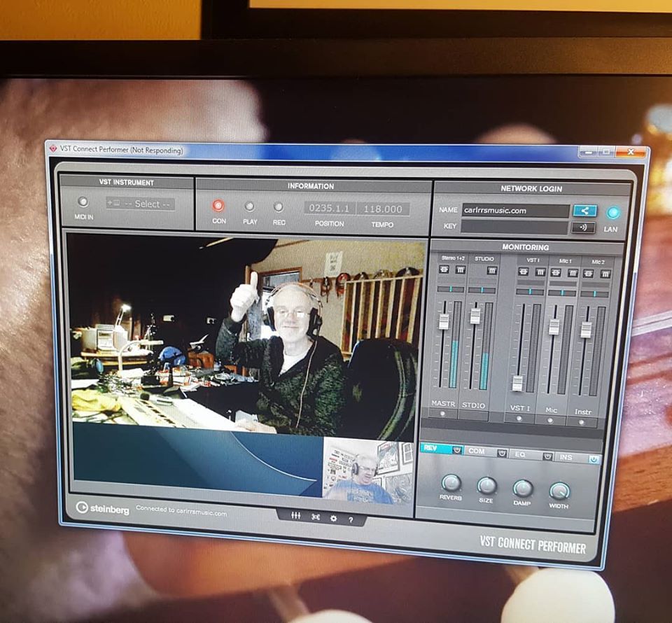The height and width of the screenshot is (623, 672).
Task: Click the STUDIO channel pan slider
Action: [x=482, y=290]
